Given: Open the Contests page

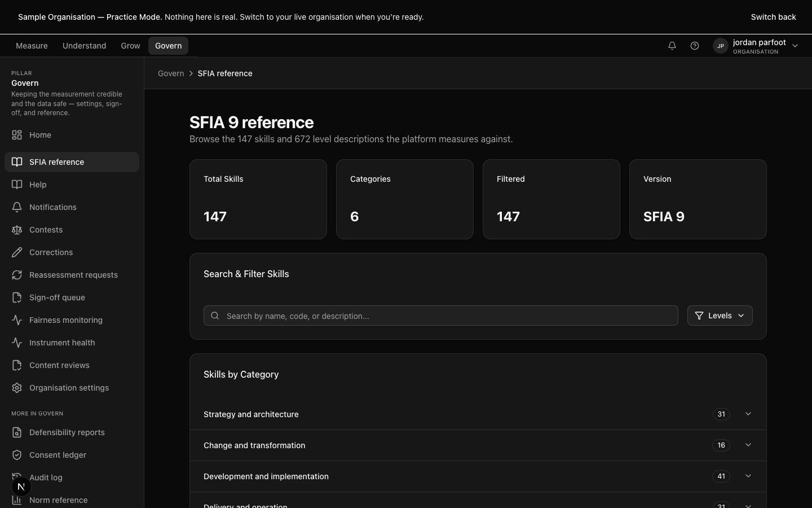Looking at the screenshot, I should point(72,230).
